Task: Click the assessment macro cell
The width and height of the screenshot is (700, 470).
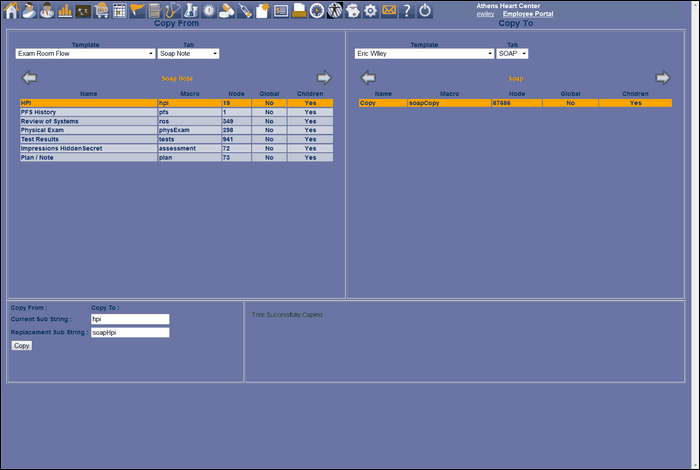Action: tap(189, 148)
